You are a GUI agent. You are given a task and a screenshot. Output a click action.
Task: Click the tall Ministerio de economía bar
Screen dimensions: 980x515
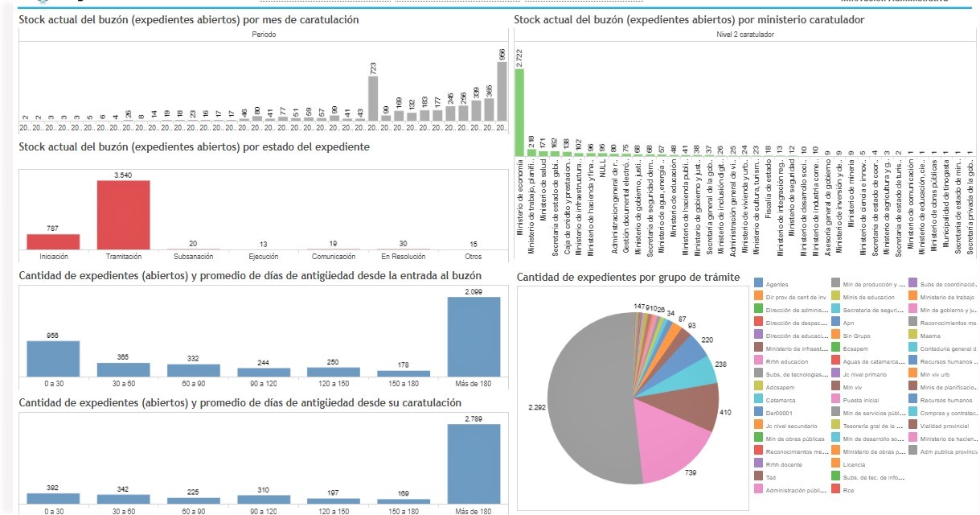[519, 112]
